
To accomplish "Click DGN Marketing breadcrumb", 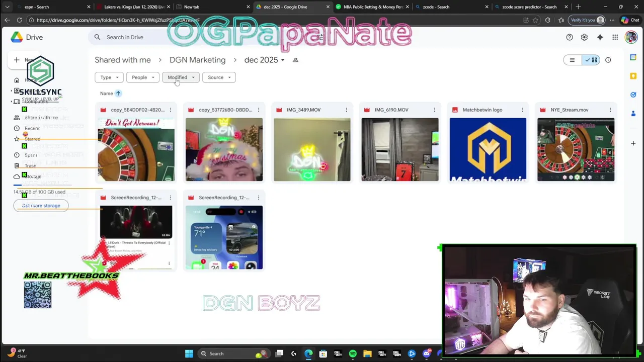I will pos(197,60).
